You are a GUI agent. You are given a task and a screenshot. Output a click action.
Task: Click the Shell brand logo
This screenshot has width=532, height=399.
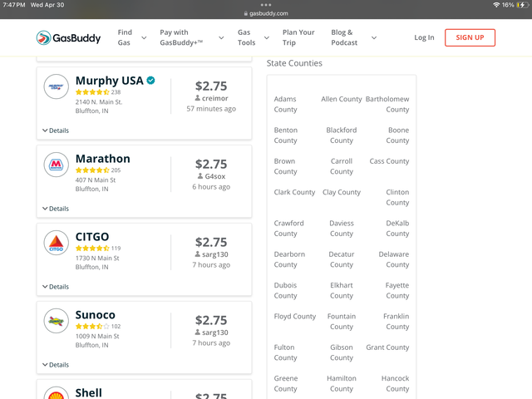pos(57,393)
